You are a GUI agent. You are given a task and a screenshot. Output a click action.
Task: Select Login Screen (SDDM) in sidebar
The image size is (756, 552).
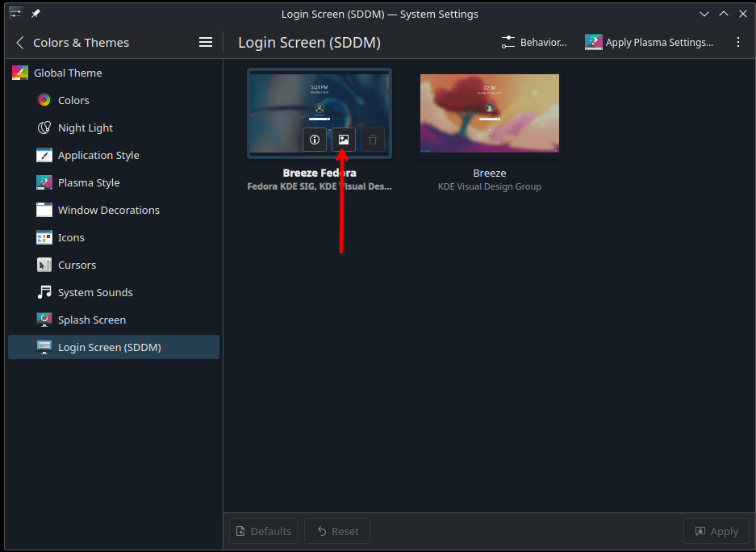pyautogui.click(x=114, y=347)
